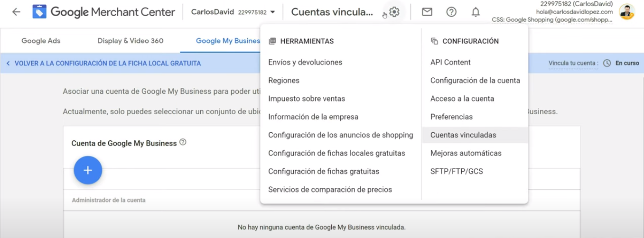Click the 229975182 (CarlosDavid) account text
The height and width of the screenshot is (238, 644).
(577, 4)
